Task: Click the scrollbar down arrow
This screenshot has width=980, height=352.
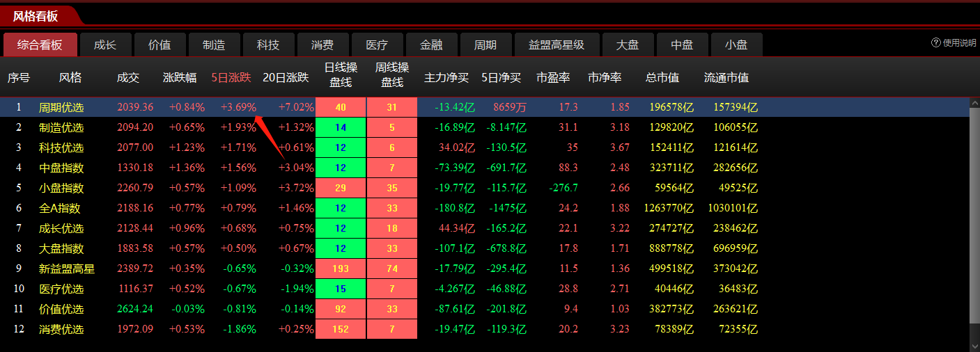Action: point(974,345)
